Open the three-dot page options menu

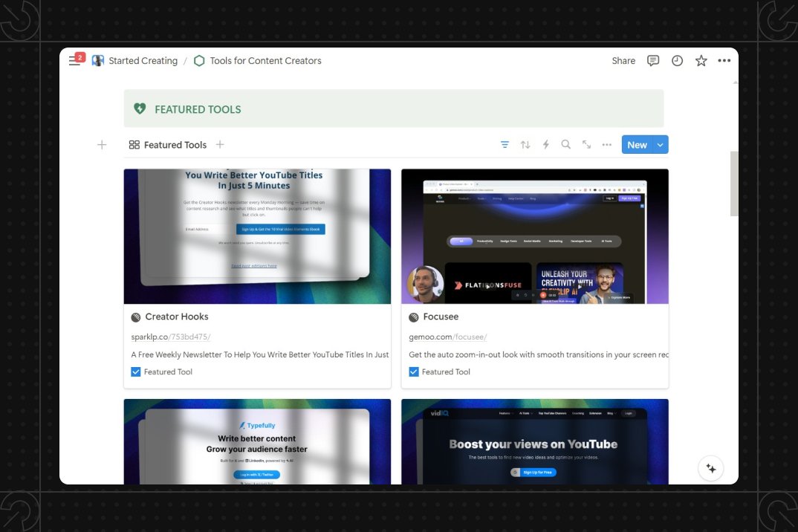tap(724, 61)
